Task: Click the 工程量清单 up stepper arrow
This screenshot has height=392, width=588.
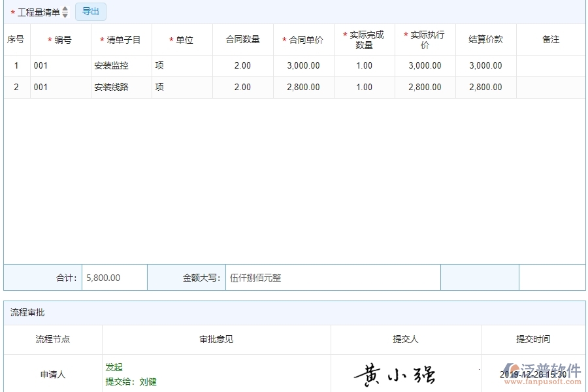Action: tap(65, 8)
